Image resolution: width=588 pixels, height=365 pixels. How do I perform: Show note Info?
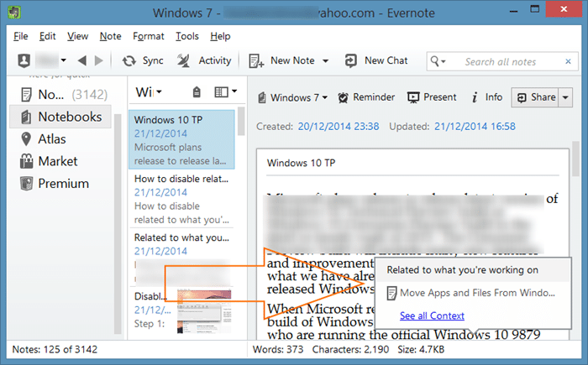click(487, 97)
